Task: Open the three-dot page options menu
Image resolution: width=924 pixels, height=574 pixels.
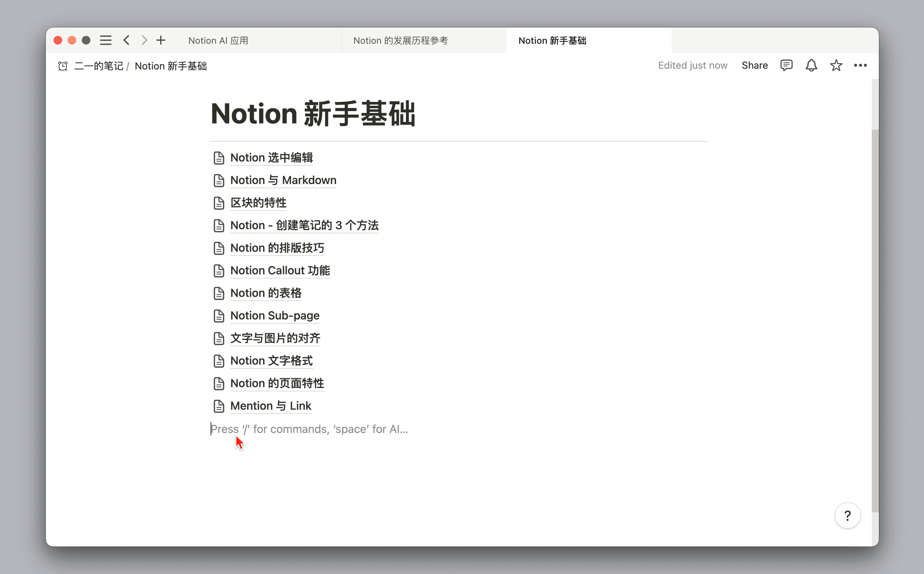Action: pos(860,65)
